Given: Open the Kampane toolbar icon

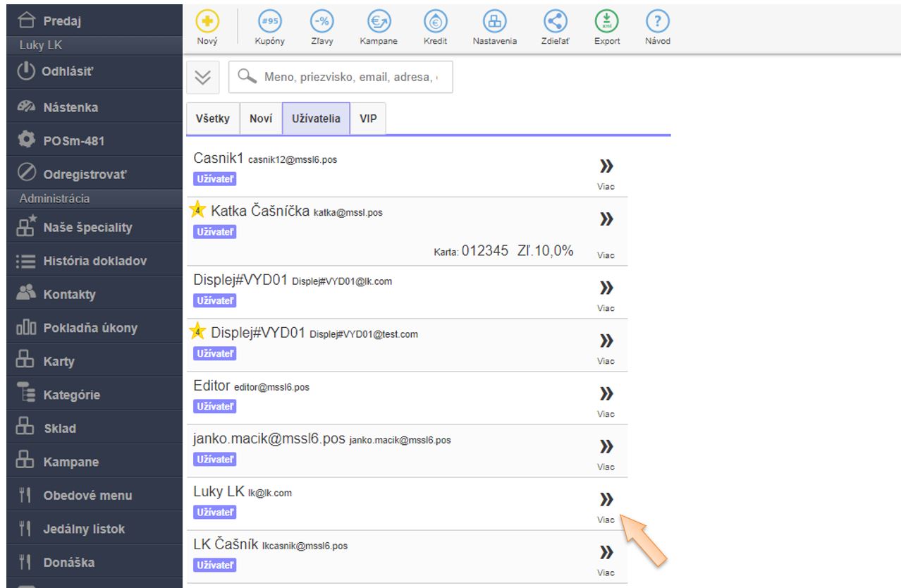Looking at the screenshot, I should click(379, 22).
